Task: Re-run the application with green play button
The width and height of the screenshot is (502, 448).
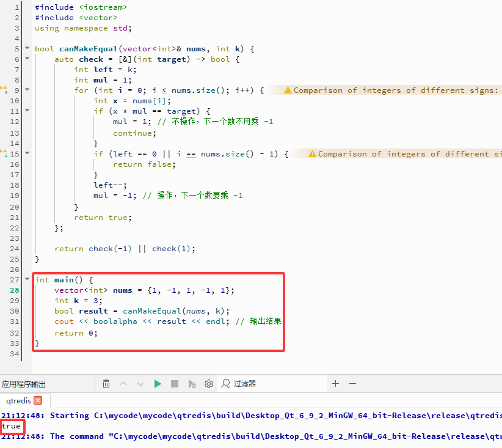Action: coord(158,384)
